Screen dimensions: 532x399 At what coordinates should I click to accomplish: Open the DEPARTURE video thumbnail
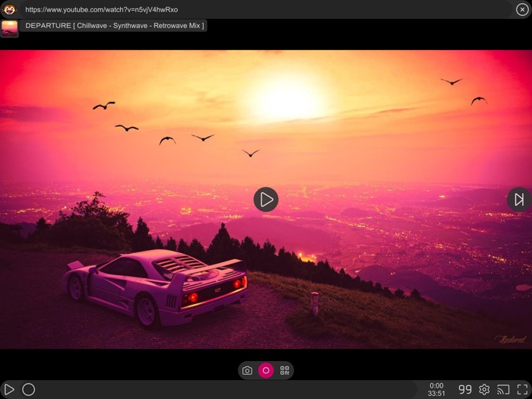coord(9,29)
